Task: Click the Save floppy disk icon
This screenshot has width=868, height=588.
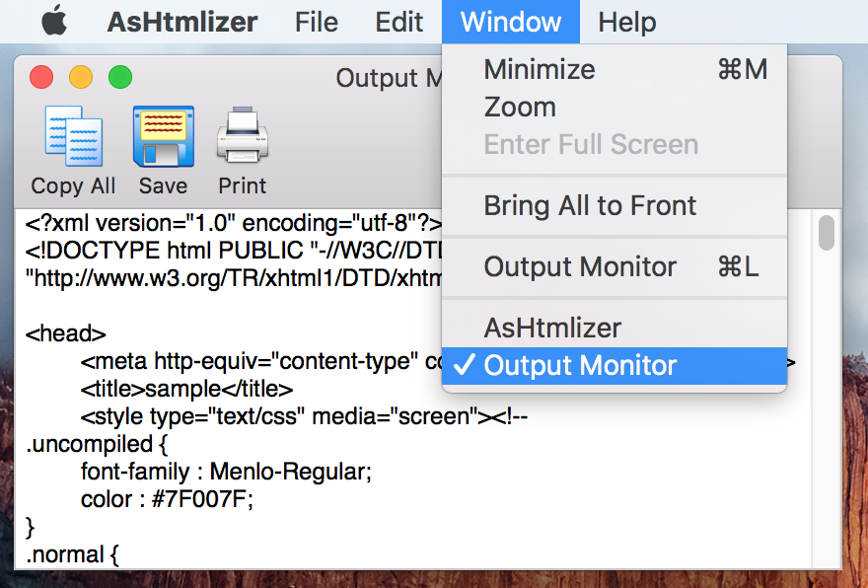Action: click(164, 136)
